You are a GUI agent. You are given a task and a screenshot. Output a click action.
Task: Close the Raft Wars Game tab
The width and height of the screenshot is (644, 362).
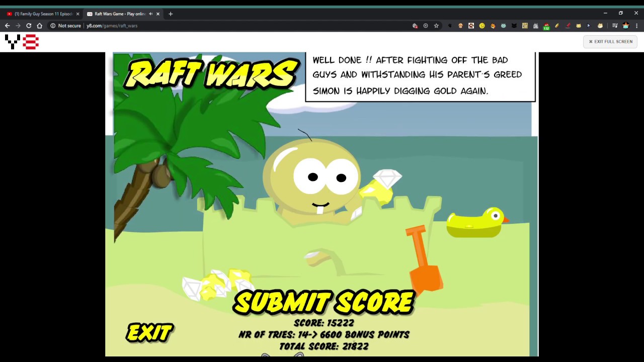coord(158,14)
